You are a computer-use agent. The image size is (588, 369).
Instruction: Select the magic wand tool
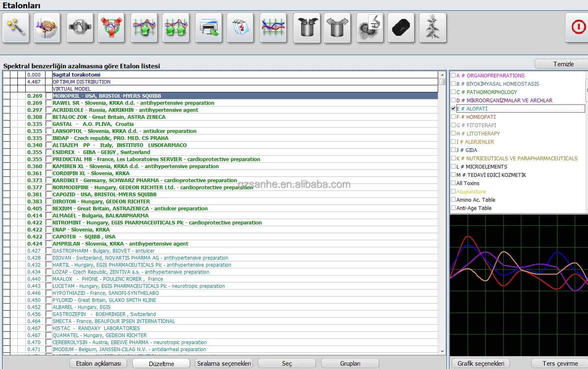(16, 27)
